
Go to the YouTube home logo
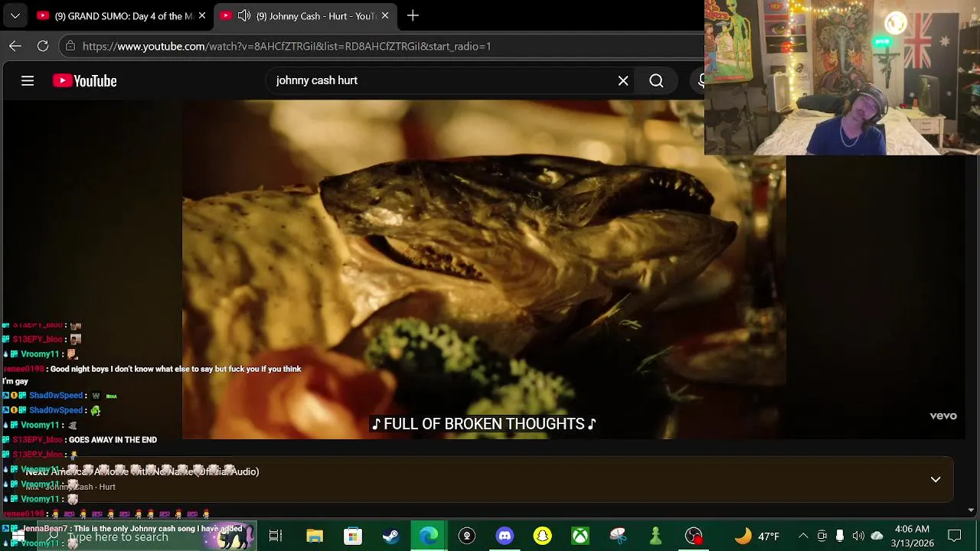[x=84, y=80]
